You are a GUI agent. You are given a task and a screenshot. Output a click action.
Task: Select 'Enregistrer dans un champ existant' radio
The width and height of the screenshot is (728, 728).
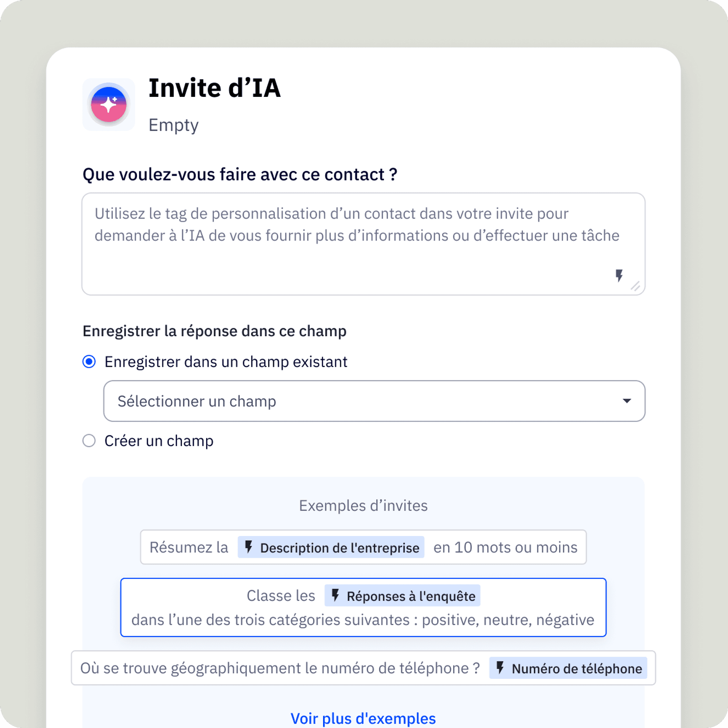[x=89, y=362]
